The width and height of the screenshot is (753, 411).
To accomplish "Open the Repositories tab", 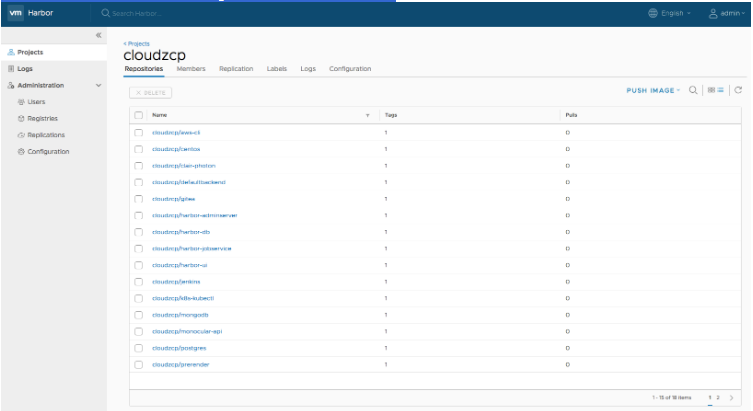I will tap(144, 69).
